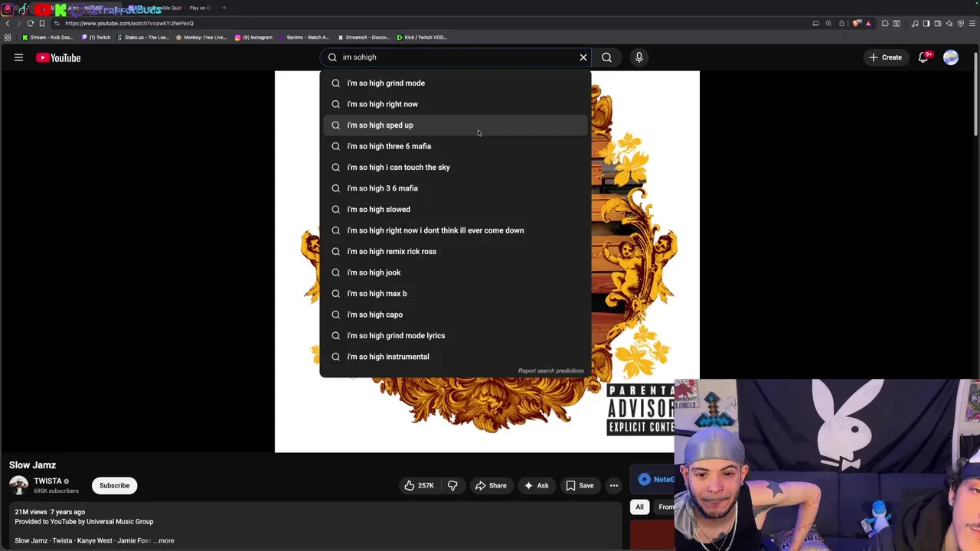This screenshot has width=980, height=551.
Task: Pick the 'i'm so high jook' suggestion
Action: click(456, 272)
